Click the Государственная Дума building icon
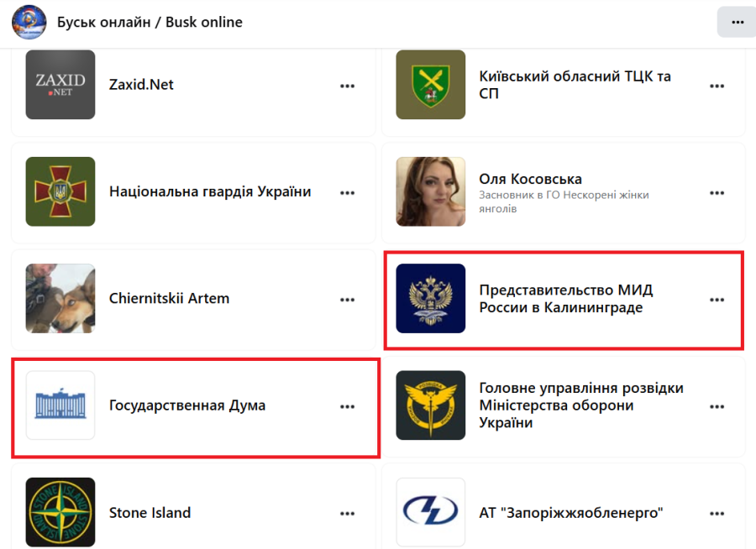This screenshot has height=549, width=756. [60, 405]
